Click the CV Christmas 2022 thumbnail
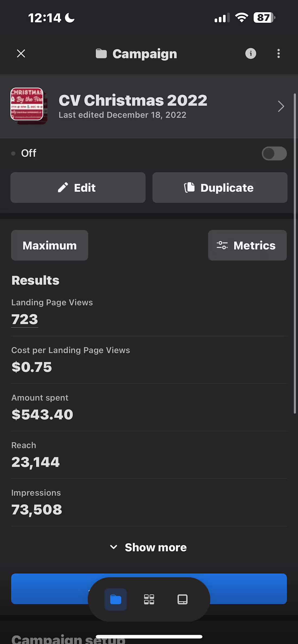Screen dimensions: 298x644 tap(27, 105)
